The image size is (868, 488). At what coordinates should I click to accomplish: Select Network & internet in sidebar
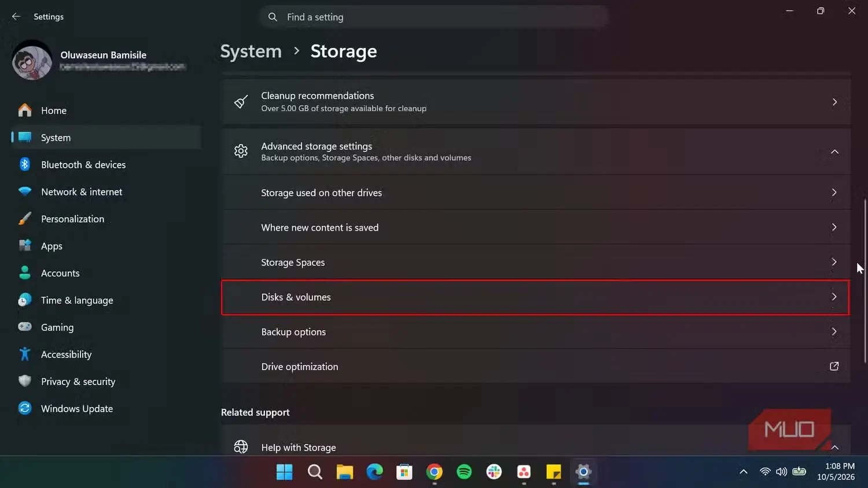point(106,192)
